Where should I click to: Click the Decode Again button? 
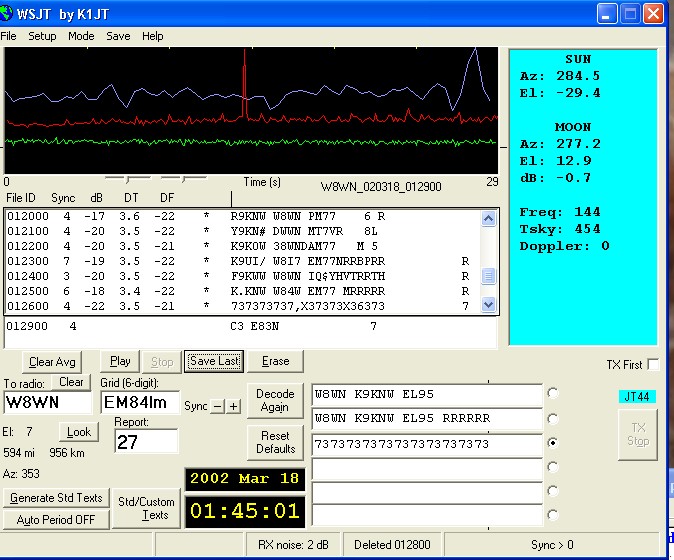click(275, 401)
